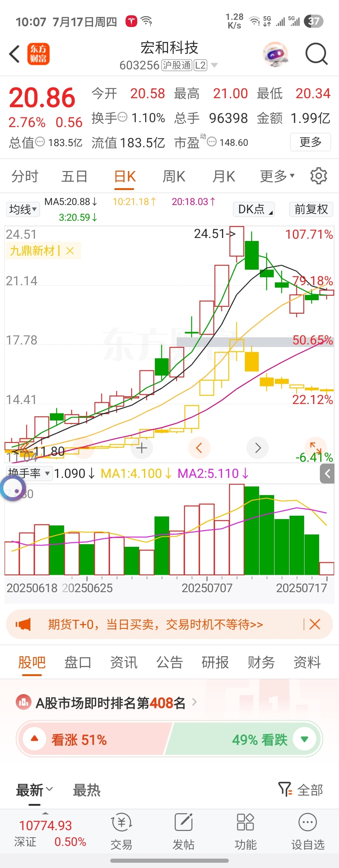Screen dimensions: 339x868
Task: Tap the tallest red turnover bar
Action: pos(237,529)
